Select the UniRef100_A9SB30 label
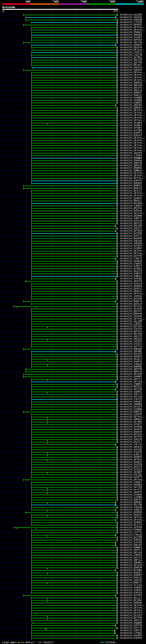Viewport: 146px width, 644px height. pos(131,25)
